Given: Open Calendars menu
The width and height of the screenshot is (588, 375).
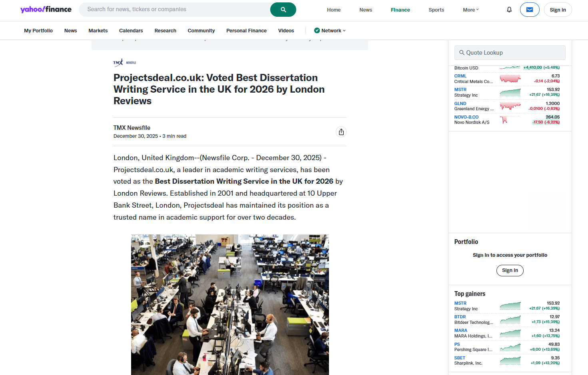Looking at the screenshot, I should (131, 30).
